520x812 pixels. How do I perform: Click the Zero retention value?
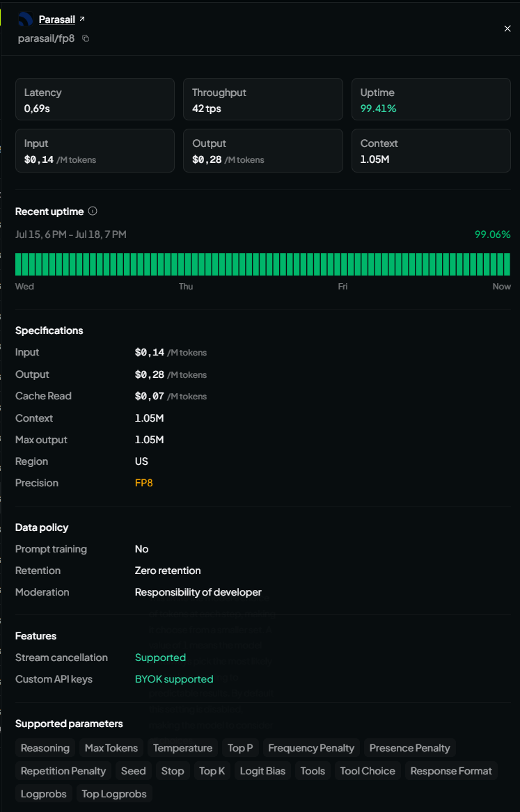point(168,571)
